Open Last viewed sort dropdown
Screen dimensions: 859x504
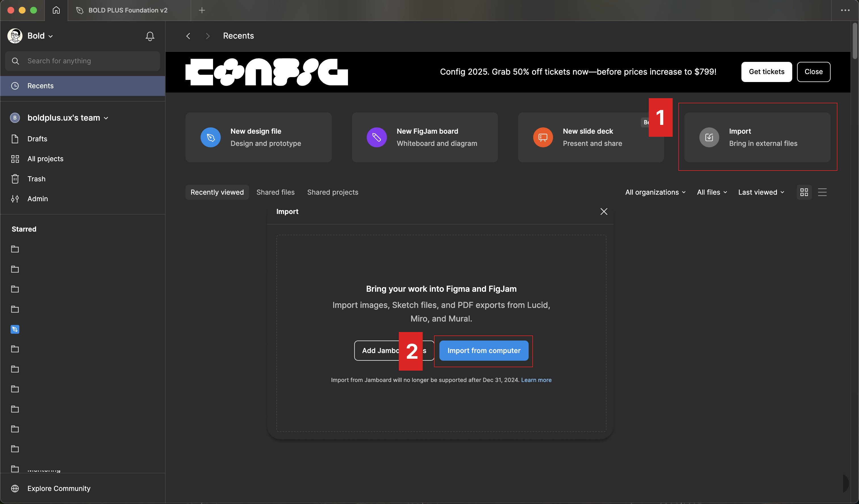click(761, 192)
